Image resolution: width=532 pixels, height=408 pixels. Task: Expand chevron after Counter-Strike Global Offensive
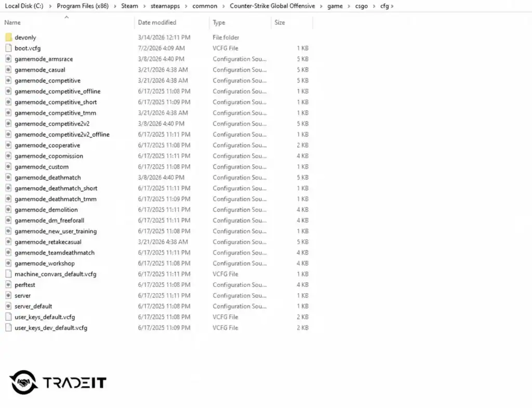(321, 6)
